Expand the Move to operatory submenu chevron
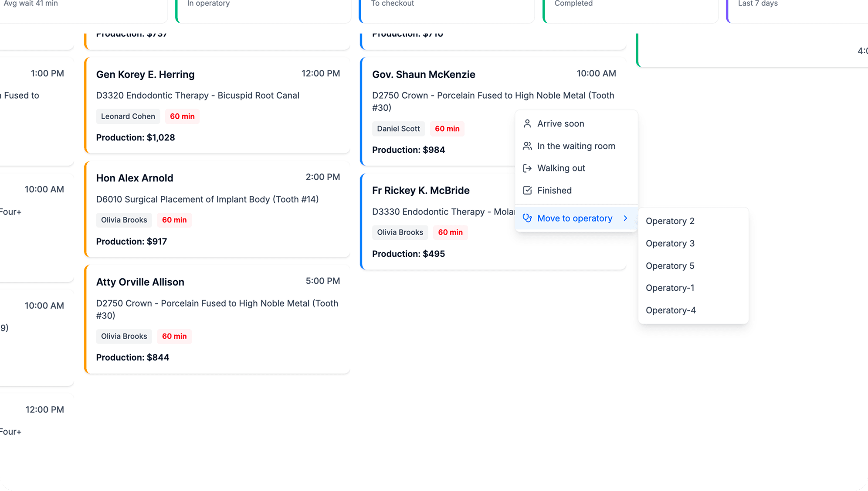Image resolution: width=868 pixels, height=491 pixels. (x=625, y=218)
